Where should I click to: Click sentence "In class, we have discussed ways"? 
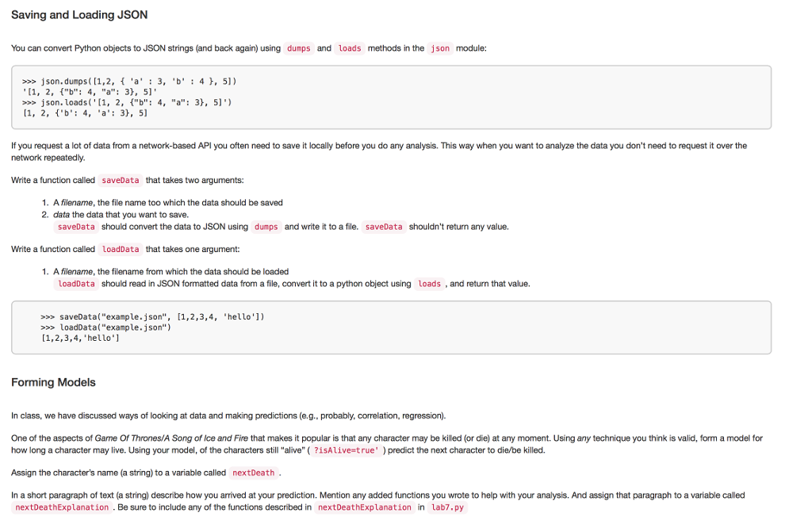[228, 415]
